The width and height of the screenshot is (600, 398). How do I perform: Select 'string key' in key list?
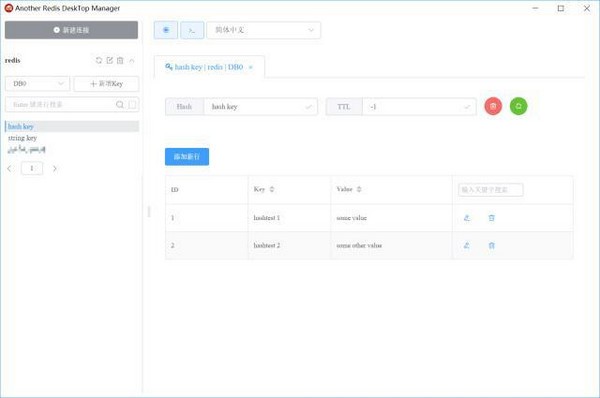click(x=23, y=138)
